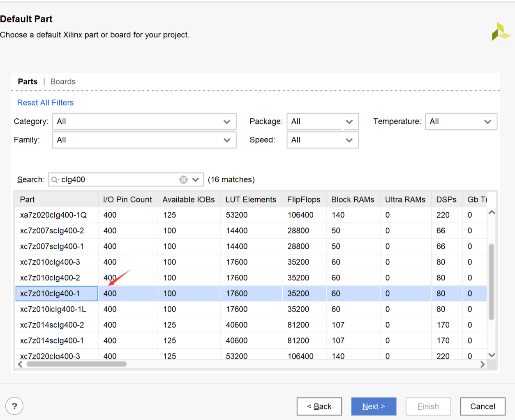
Task: Click the Xilinx logo icon
Action: [x=501, y=31]
